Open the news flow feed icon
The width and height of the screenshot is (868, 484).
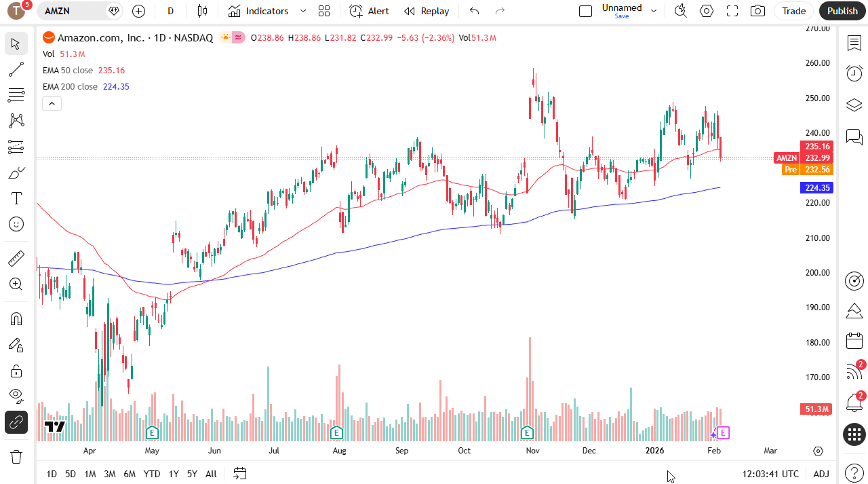click(854, 372)
